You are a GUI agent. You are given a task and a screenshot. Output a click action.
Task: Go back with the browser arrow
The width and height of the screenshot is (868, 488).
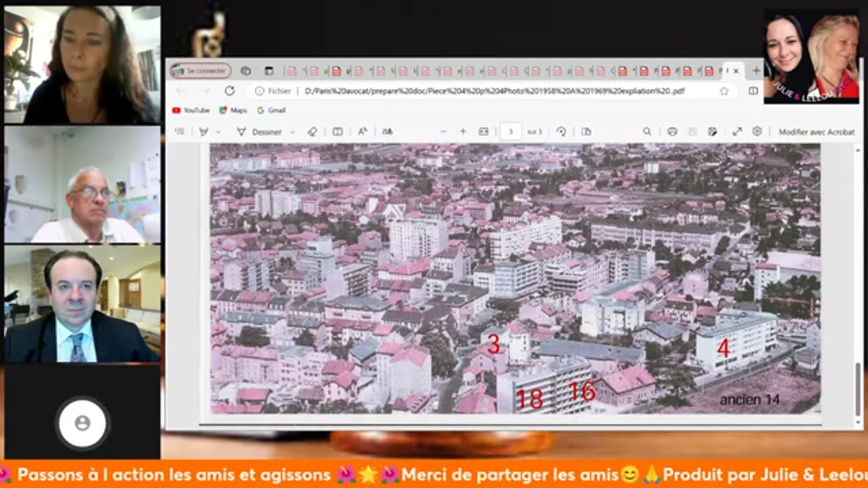tap(180, 91)
